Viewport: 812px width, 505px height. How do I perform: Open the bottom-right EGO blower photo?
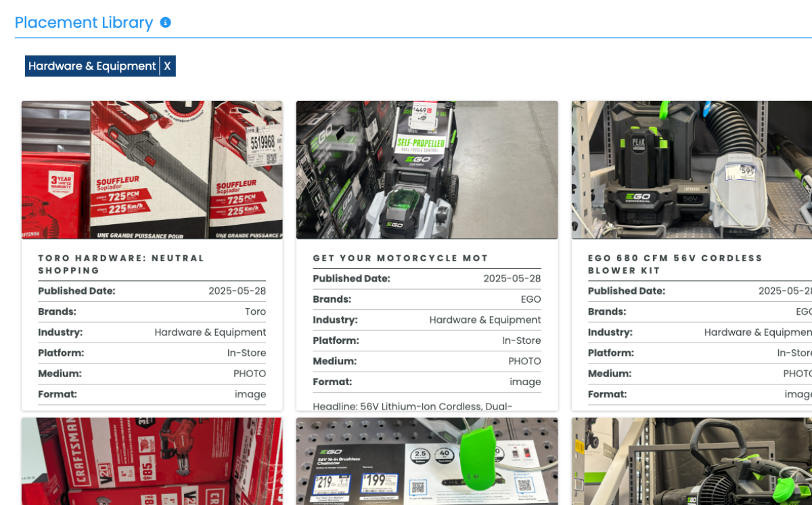tap(692, 461)
